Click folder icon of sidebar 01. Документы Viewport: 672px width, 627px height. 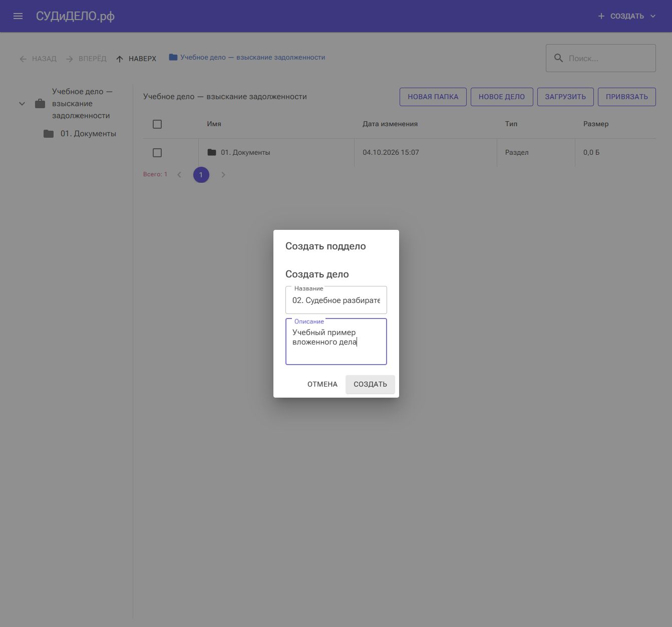coord(49,134)
